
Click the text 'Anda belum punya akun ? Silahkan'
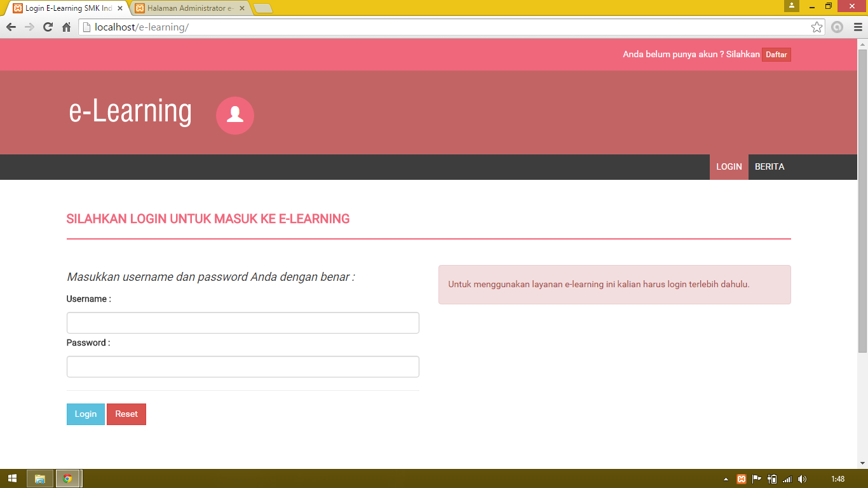pyautogui.click(x=691, y=55)
